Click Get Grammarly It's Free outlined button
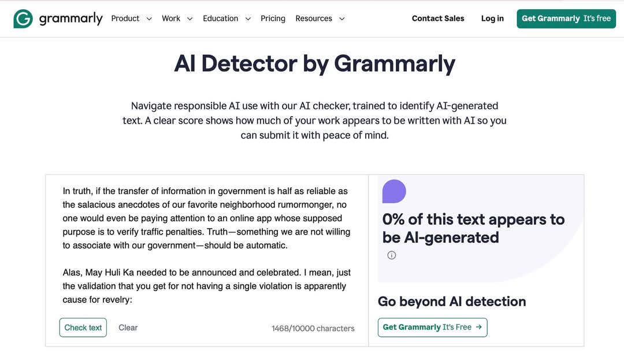624x364 pixels. point(432,327)
